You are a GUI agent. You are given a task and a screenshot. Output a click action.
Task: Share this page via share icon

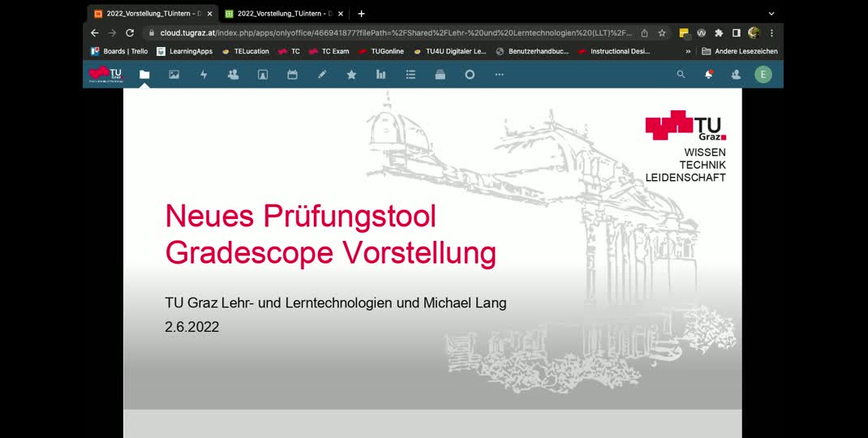click(644, 32)
